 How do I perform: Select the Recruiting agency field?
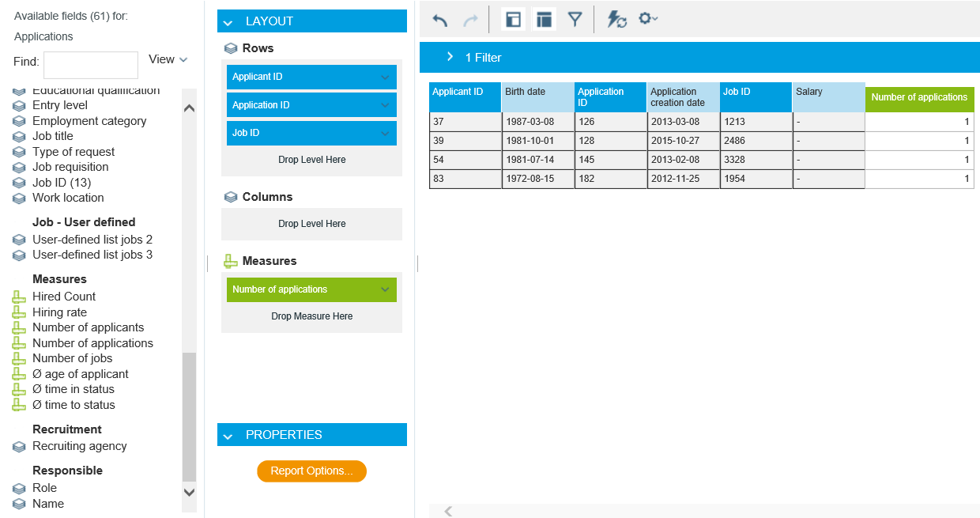79,446
